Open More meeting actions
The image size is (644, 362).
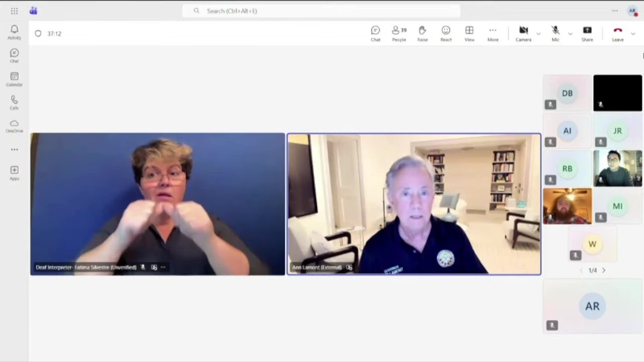coord(493,34)
